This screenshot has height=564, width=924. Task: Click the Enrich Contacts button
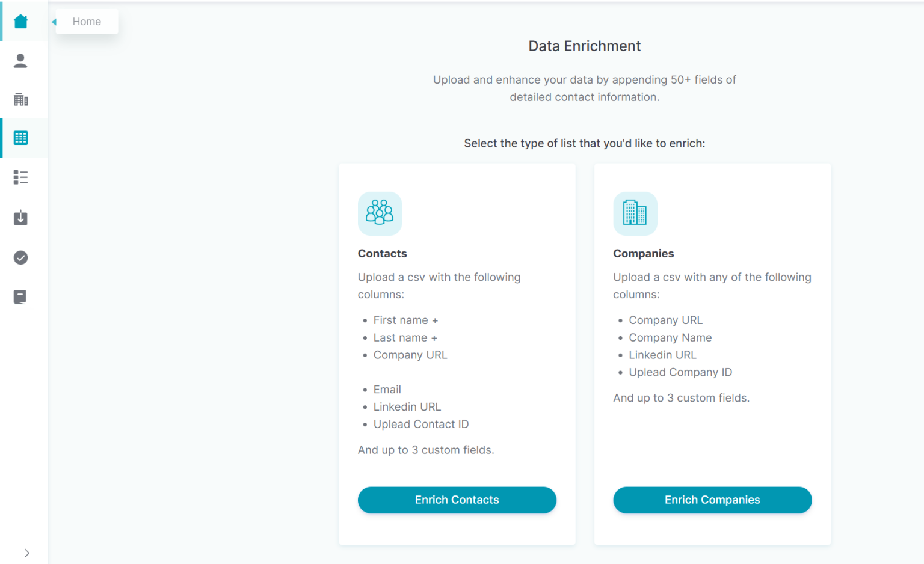click(x=457, y=500)
